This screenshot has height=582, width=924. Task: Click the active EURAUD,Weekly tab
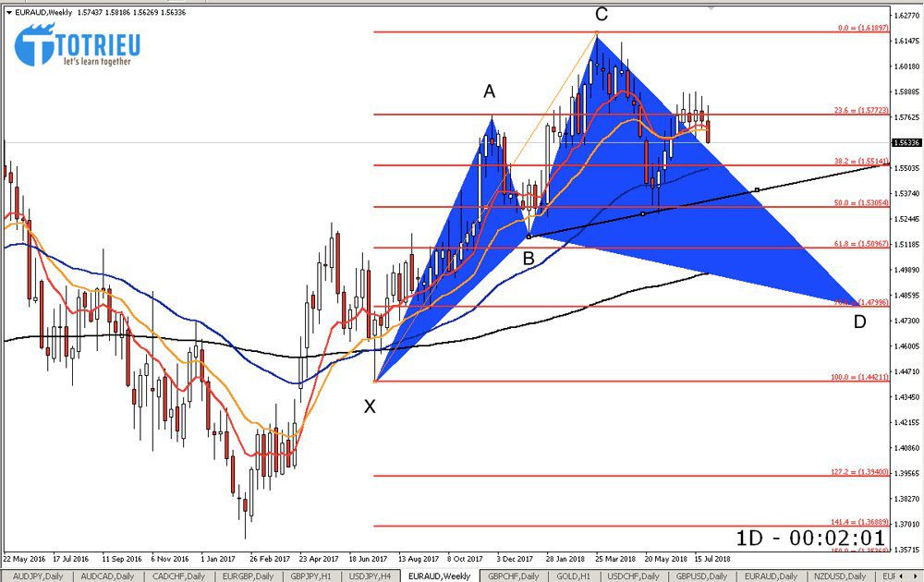439,576
